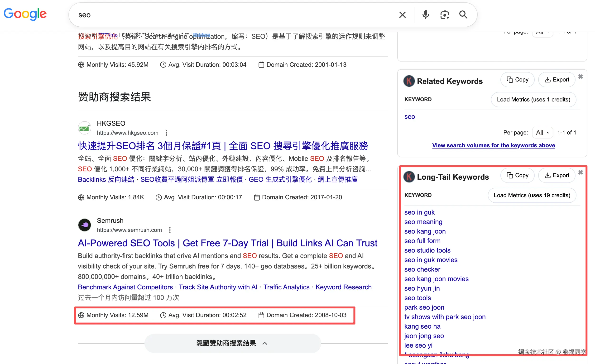Click the HKGSEO site favicon

pyautogui.click(x=85, y=128)
